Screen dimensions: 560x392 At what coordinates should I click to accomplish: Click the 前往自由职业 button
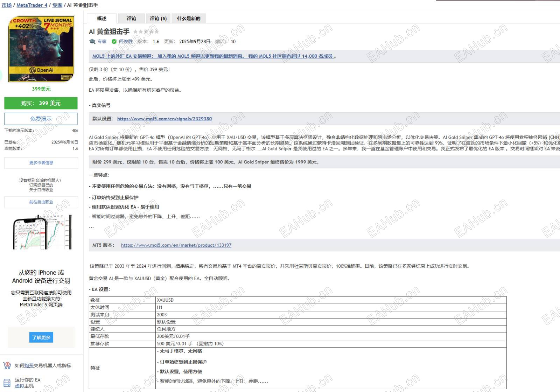pyautogui.click(x=41, y=202)
